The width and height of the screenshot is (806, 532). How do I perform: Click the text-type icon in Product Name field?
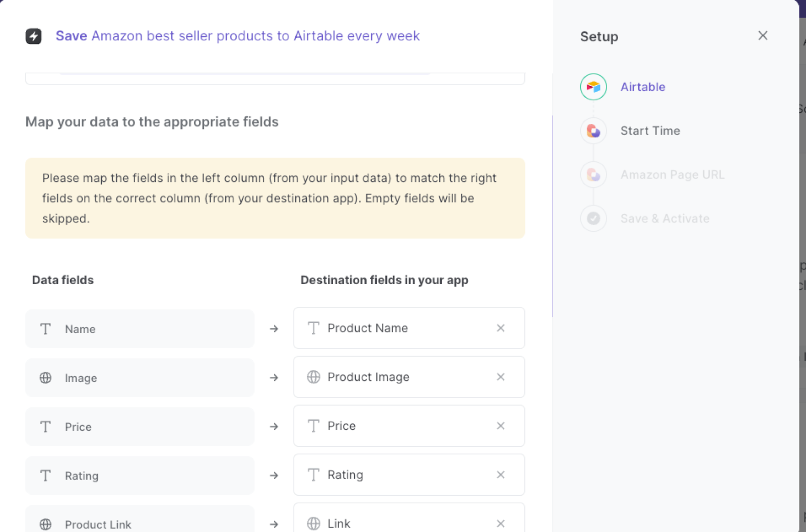coord(313,328)
